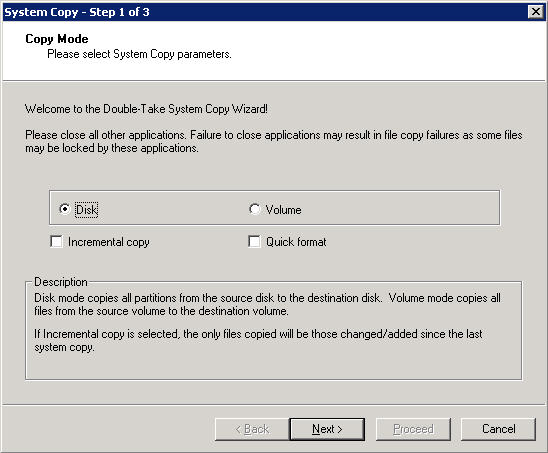Click the Copy Mode heading

pos(57,39)
